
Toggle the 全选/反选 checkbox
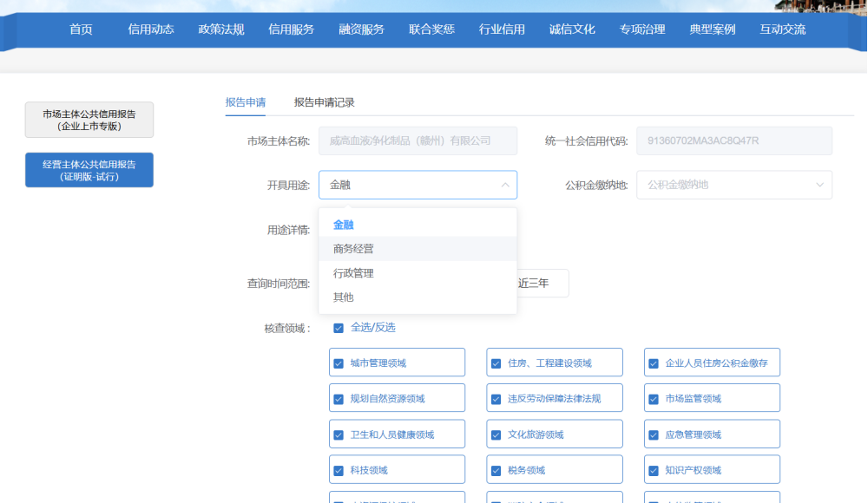[339, 328]
